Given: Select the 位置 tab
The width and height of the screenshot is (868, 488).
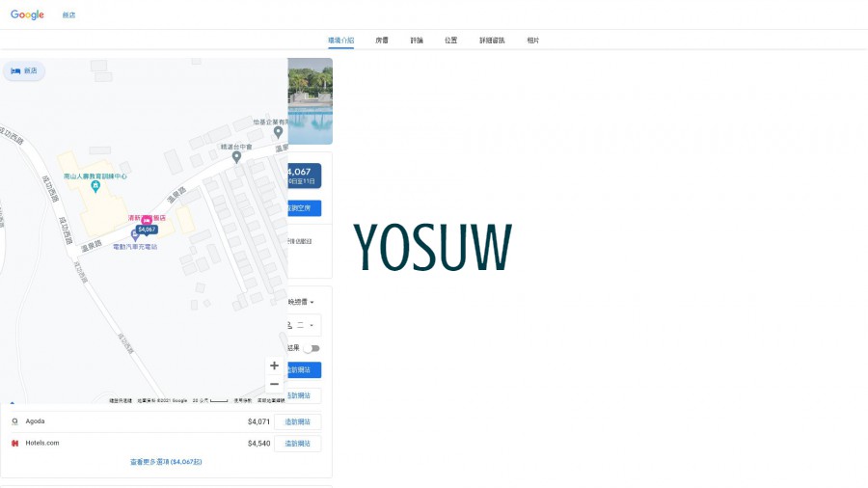Looking at the screenshot, I should [451, 41].
